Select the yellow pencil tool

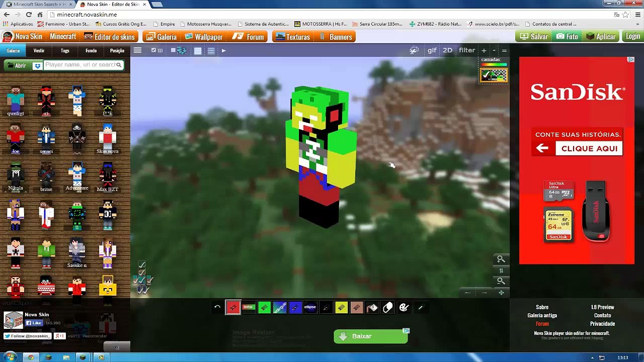tap(342, 307)
